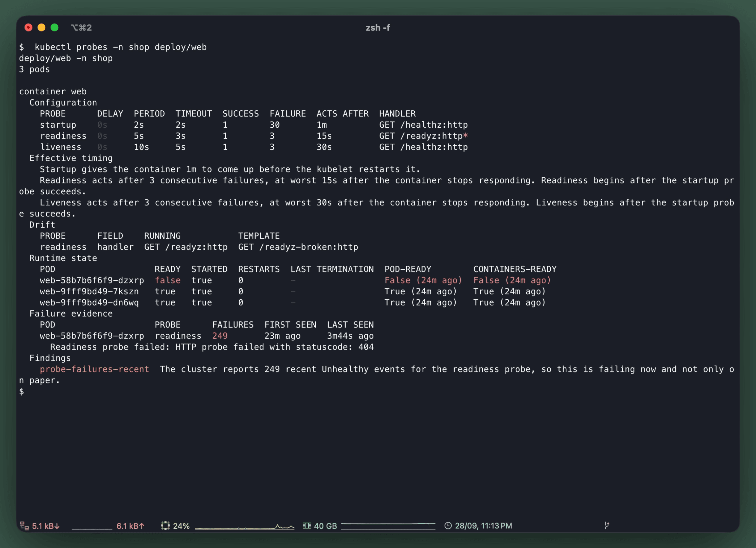756x548 pixels.
Task: Click the memory icon beside 40 GB
Action: point(307,526)
